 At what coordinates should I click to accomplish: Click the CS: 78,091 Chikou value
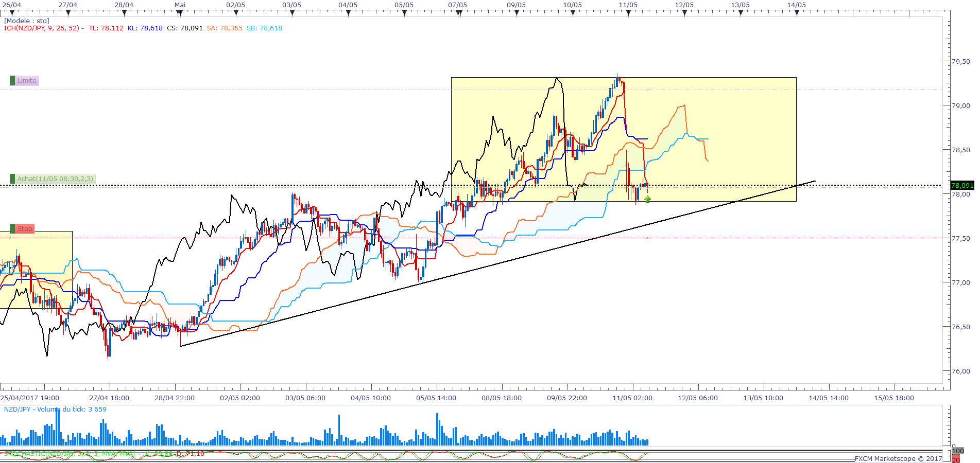coord(185,28)
